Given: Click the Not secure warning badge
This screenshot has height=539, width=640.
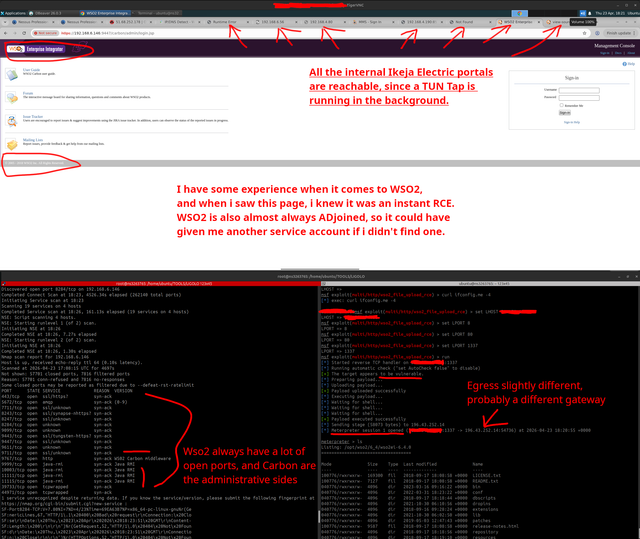Looking at the screenshot, I should click(45, 33).
